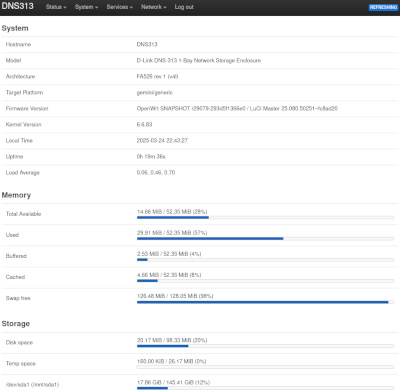Click the Disk space progress bar
Viewport: 400px width, 392px height.
coord(265,346)
